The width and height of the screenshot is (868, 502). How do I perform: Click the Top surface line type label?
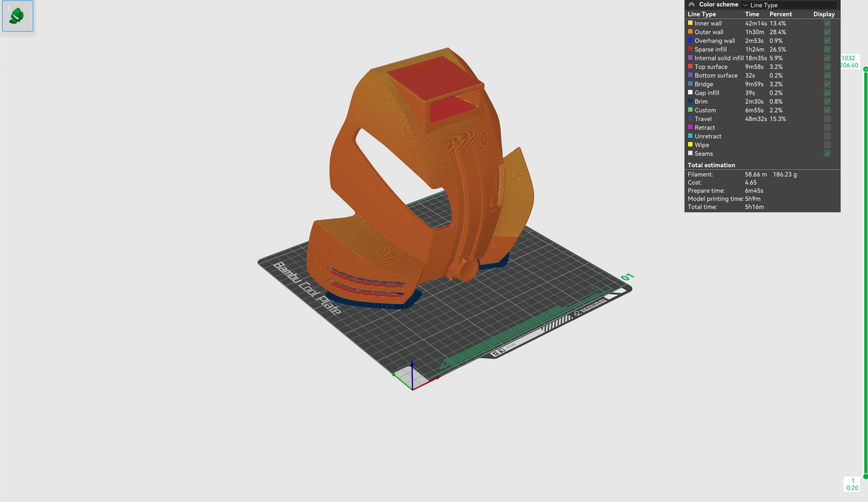[710, 67]
